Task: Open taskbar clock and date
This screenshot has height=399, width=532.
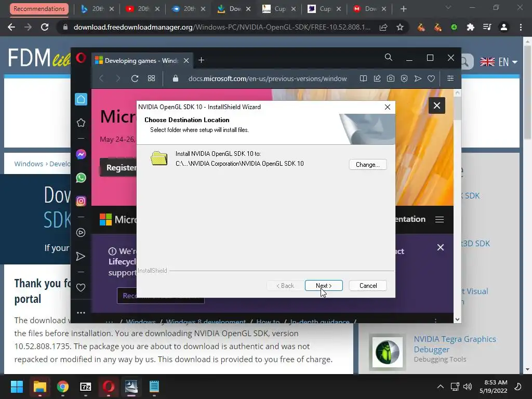Action: [494, 387]
